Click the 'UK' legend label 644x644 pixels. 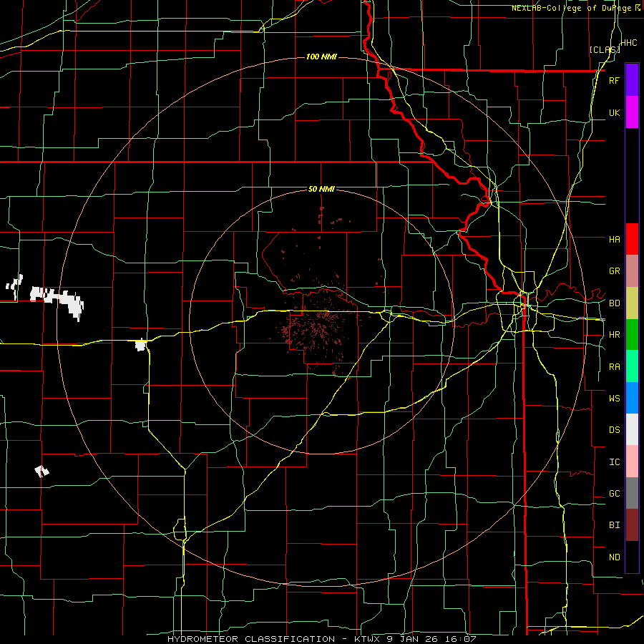614,112
